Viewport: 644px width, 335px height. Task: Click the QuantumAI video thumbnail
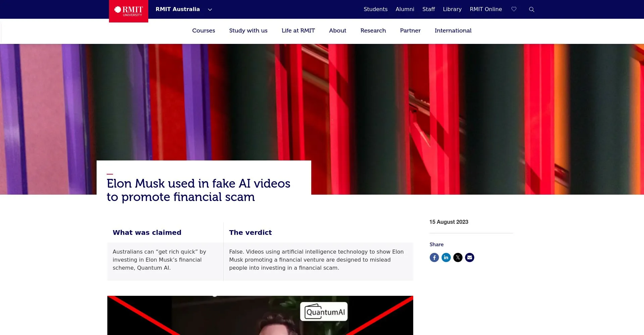pyautogui.click(x=260, y=315)
